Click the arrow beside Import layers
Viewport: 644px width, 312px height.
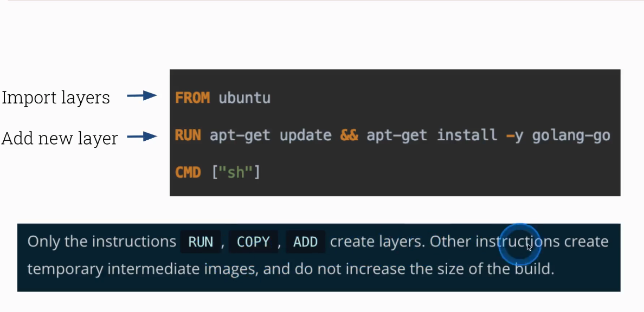pos(142,96)
